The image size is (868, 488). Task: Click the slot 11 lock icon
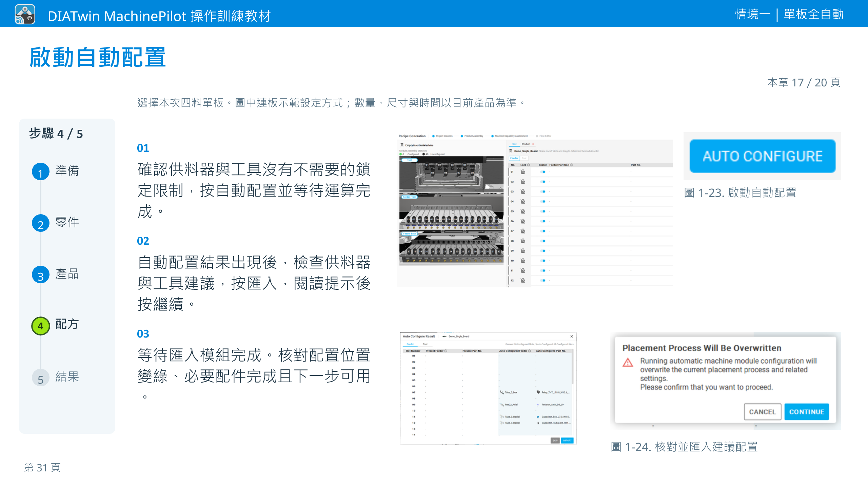[523, 270]
